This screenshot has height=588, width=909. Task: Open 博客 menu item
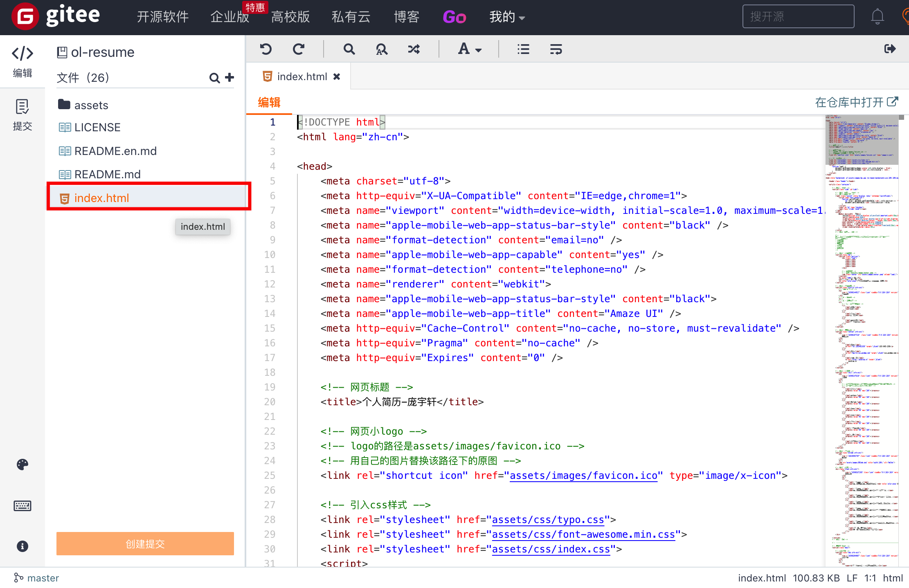(x=407, y=17)
